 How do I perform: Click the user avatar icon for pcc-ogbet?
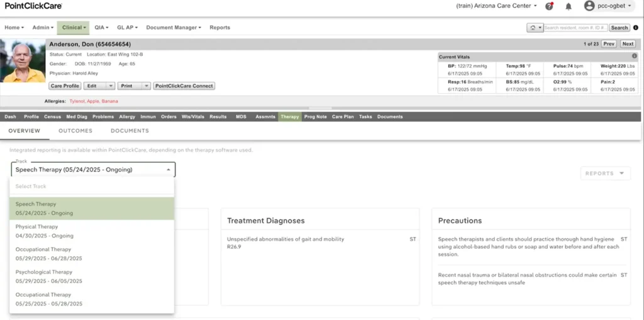pos(589,6)
